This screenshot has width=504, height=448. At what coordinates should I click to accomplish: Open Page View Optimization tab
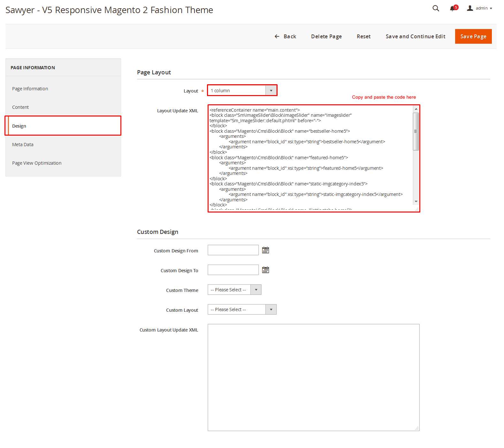tap(37, 163)
